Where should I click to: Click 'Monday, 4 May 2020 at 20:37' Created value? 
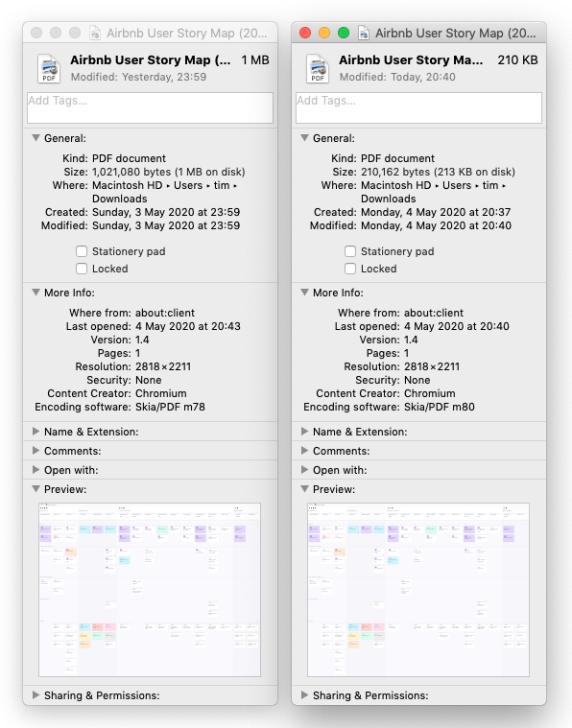[436, 212]
